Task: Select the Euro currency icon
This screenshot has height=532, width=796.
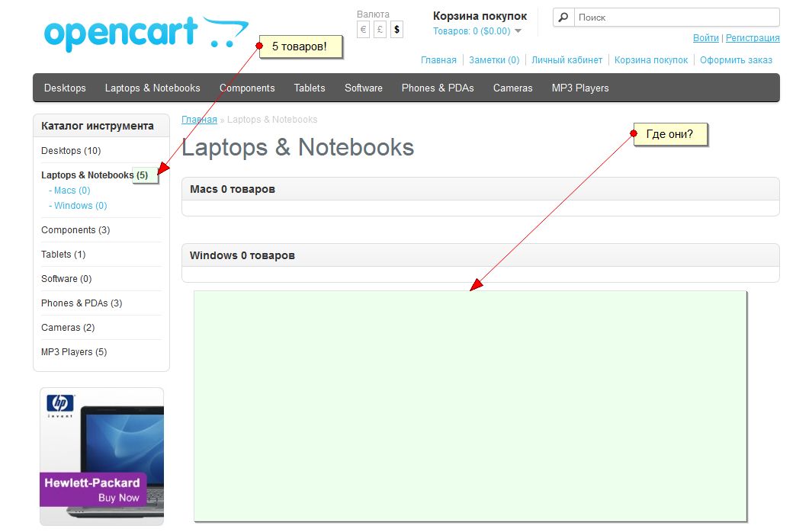Action: pyautogui.click(x=363, y=30)
